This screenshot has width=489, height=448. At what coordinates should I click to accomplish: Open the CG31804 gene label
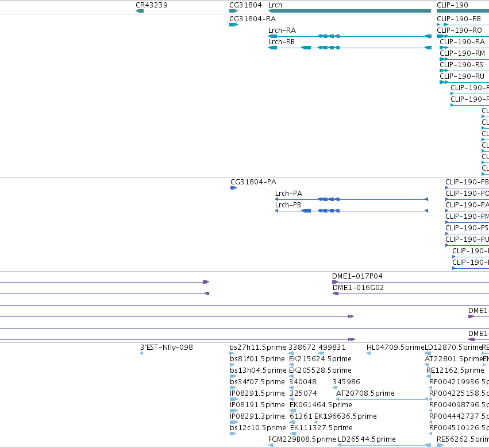pyautogui.click(x=245, y=5)
